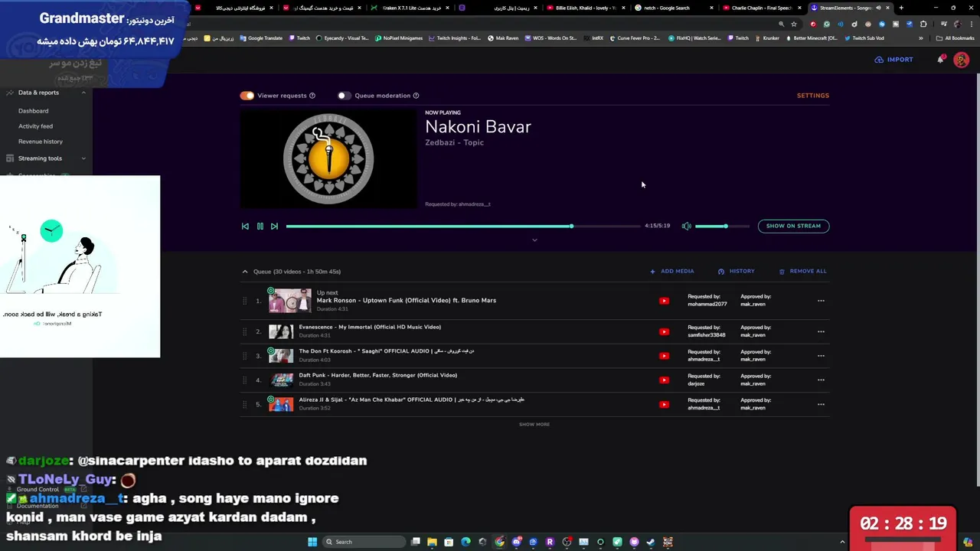The height and width of the screenshot is (551, 980).
Task: Skip to the previous track in the player
Action: tap(245, 226)
